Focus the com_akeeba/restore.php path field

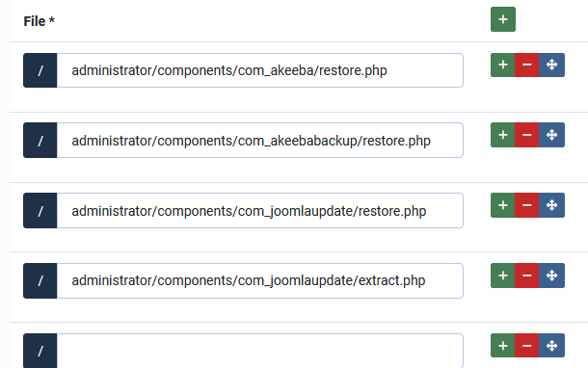pyautogui.click(x=260, y=70)
